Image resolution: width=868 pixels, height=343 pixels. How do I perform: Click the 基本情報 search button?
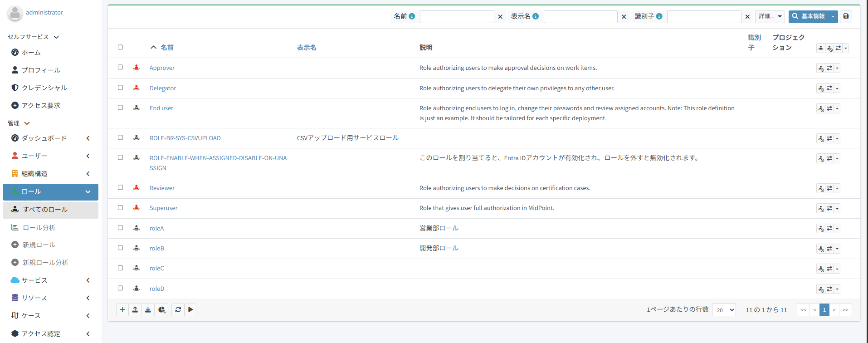(x=809, y=16)
